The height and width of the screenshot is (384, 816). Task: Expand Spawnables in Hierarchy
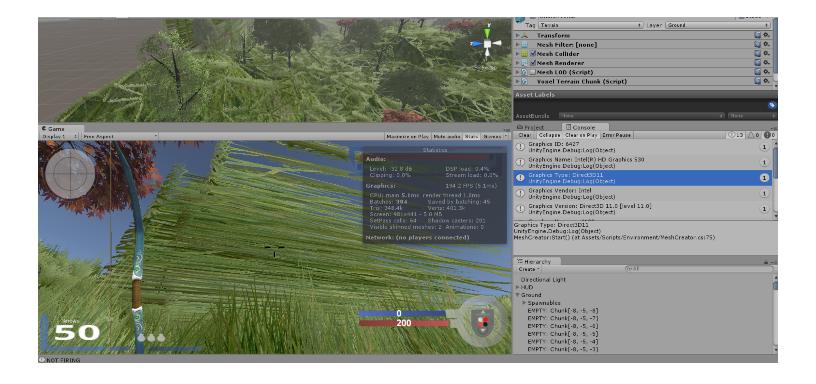(x=524, y=302)
